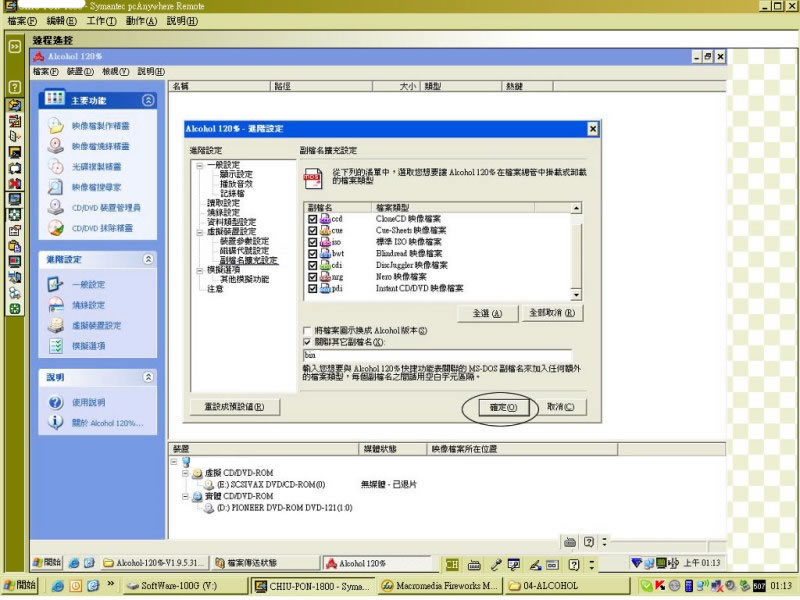Select 讀取設定 in the dialog tree
Image resolution: width=800 pixels, height=600 pixels.
[223, 203]
